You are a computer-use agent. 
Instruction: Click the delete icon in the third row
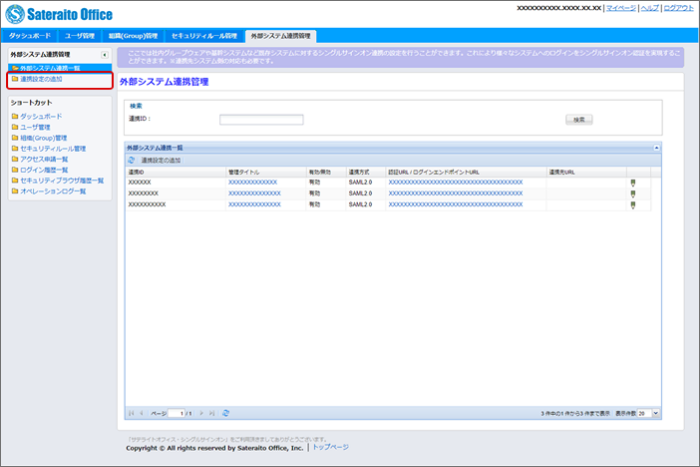point(632,204)
